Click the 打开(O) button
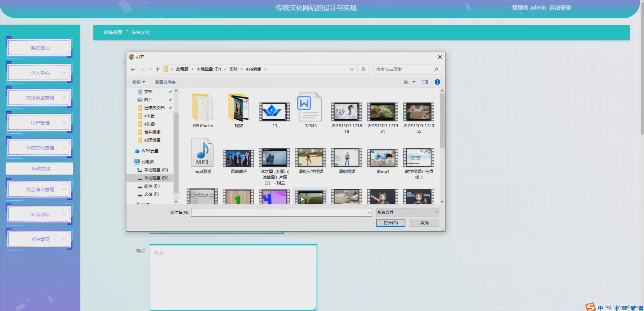The width and height of the screenshot is (644, 311). tap(391, 223)
